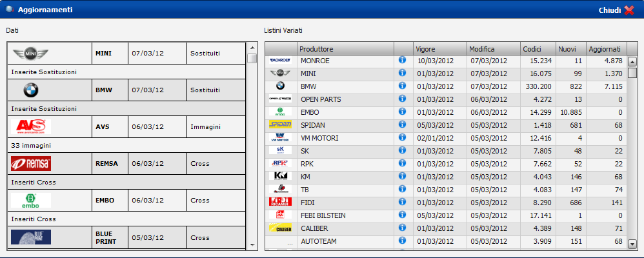Click the embo logo in Dati list

point(31,200)
